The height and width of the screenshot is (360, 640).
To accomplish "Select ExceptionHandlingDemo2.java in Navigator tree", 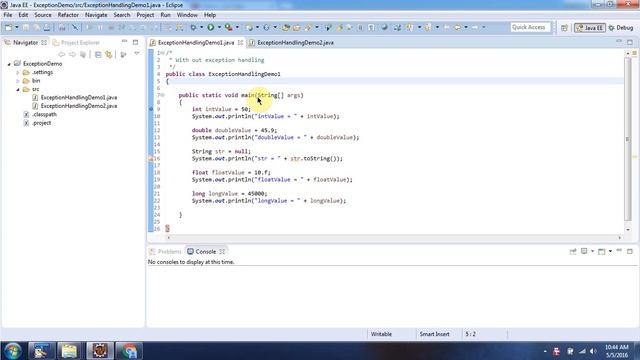I will pos(79,106).
